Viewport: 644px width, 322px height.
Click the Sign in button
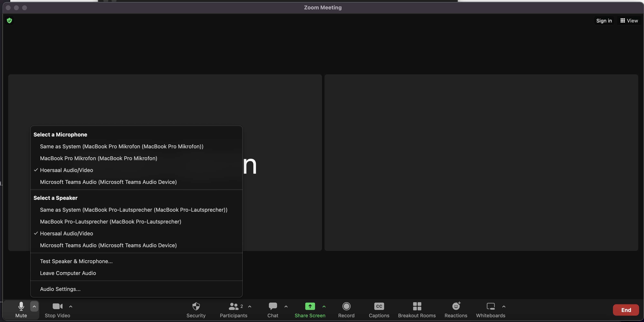click(x=604, y=20)
